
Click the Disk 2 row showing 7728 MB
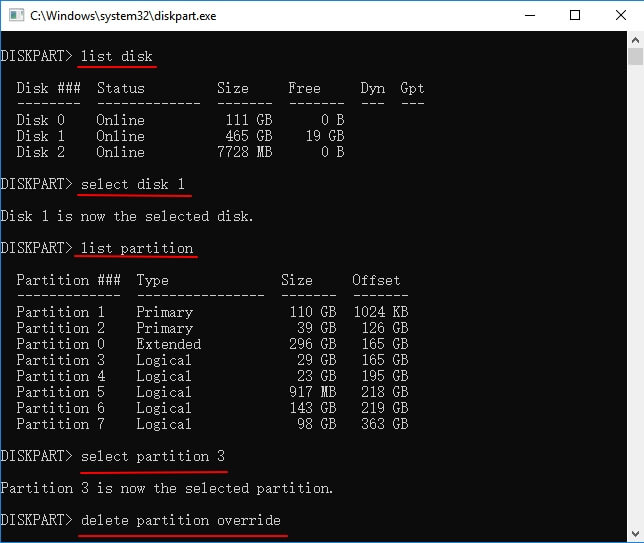tap(180, 152)
